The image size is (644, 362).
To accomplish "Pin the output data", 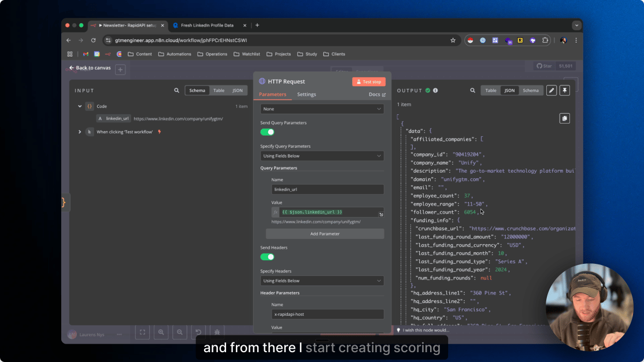I will pyautogui.click(x=565, y=91).
